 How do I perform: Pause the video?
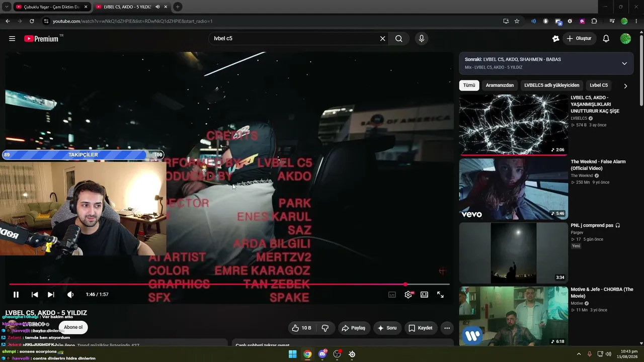[16, 295]
